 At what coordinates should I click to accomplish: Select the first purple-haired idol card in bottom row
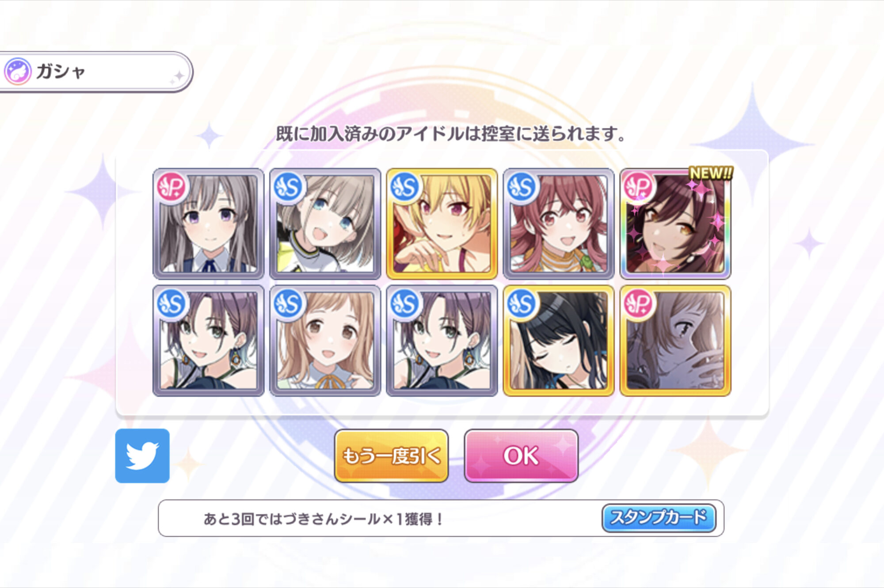click(x=208, y=341)
